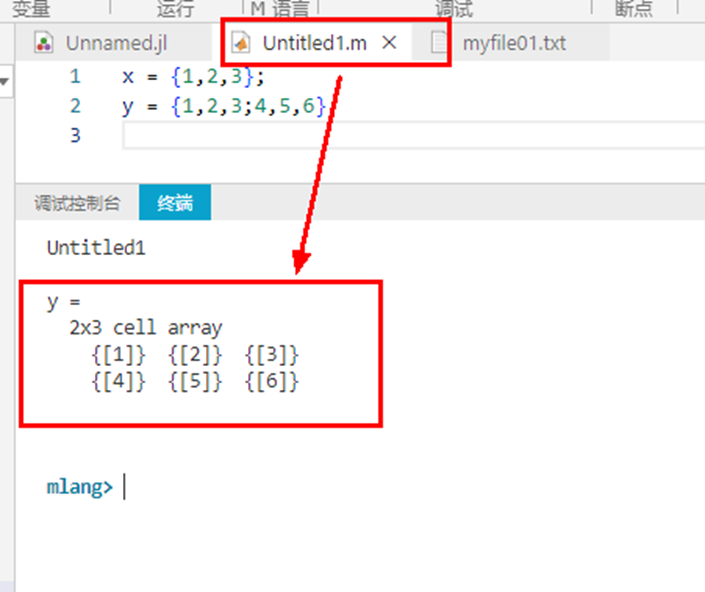Viewport: 705px width, 592px height.
Task: Click the 断点 ribbon group label
Action: point(634,9)
